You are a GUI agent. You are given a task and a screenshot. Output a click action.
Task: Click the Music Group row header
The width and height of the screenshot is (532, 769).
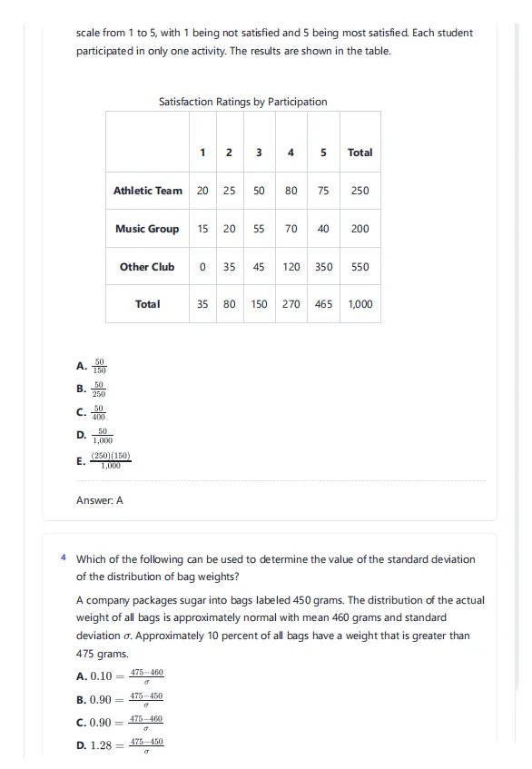pos(148,229)
